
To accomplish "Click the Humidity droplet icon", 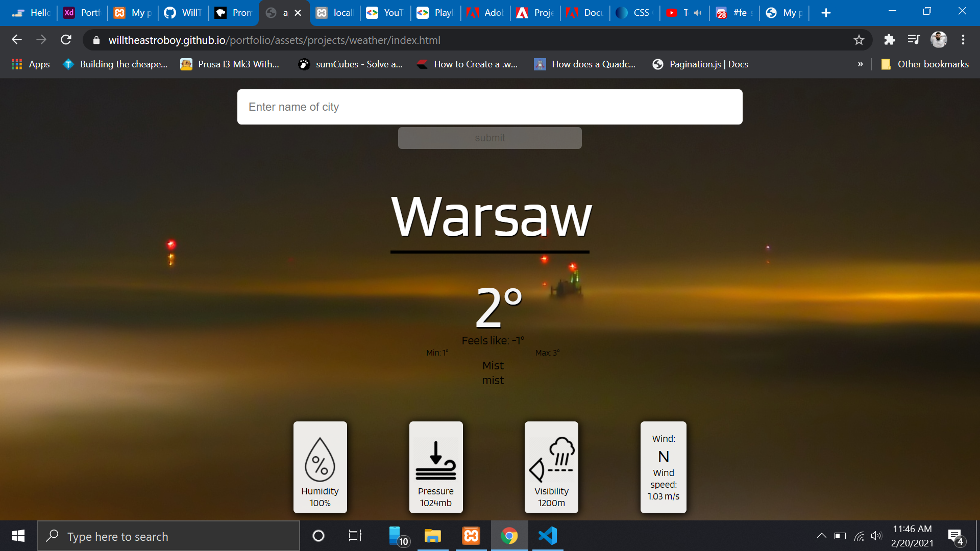I will (320, 459).
